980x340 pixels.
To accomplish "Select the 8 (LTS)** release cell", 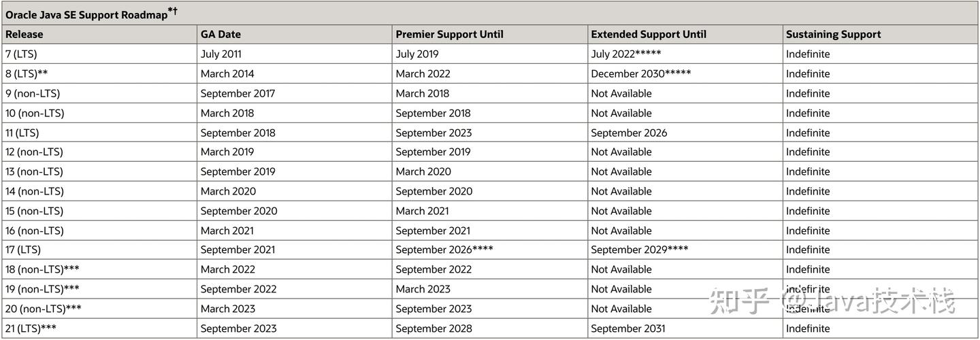I will (x=27, y=73).
